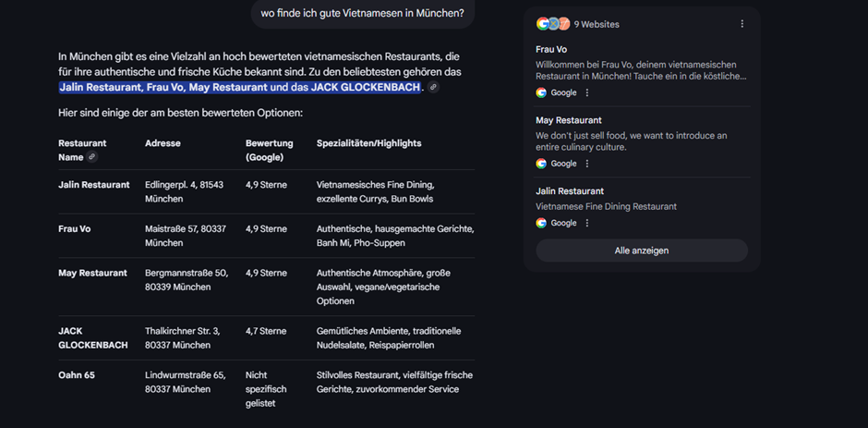Image resolution: width=868 pixels, height=428 pixels.
Task: Click the Google icon under Jalin Restaurant source
Action: point(541,223)
